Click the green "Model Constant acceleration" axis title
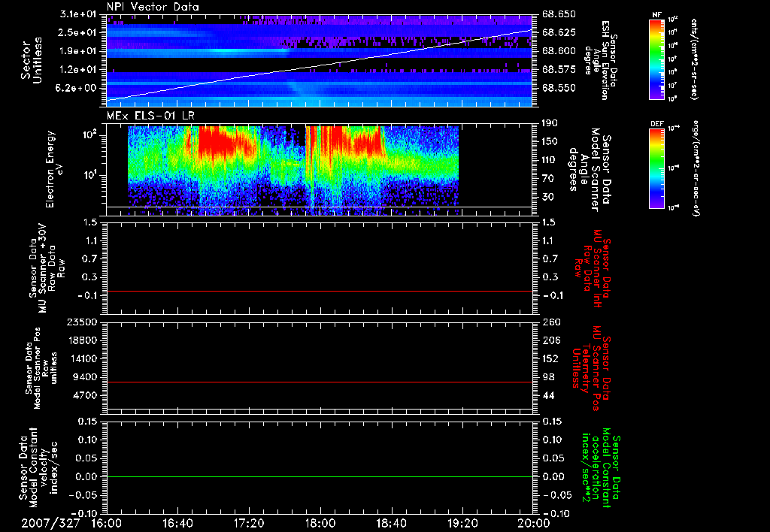The height and width of the screenshot is (532, 770). point(602,467)
